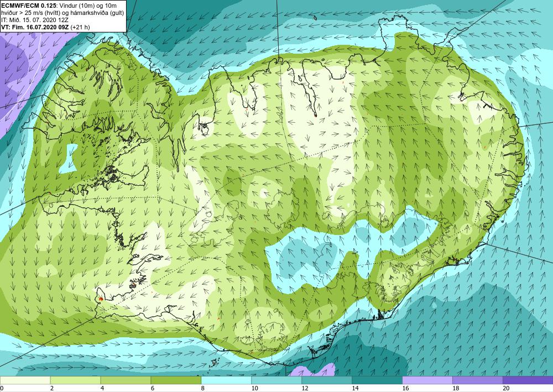Click the 'VT: Fim. 16.07.2020 09Z' valid time

35,27
